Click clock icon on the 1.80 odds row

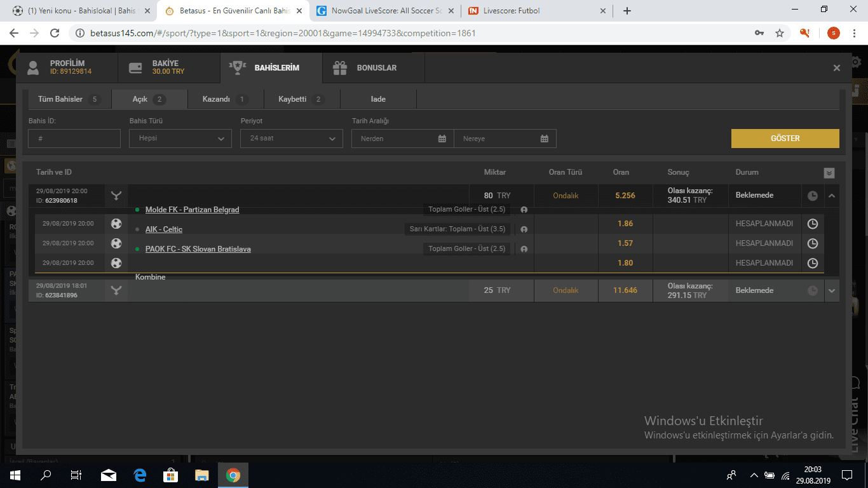tap(813, 263)
